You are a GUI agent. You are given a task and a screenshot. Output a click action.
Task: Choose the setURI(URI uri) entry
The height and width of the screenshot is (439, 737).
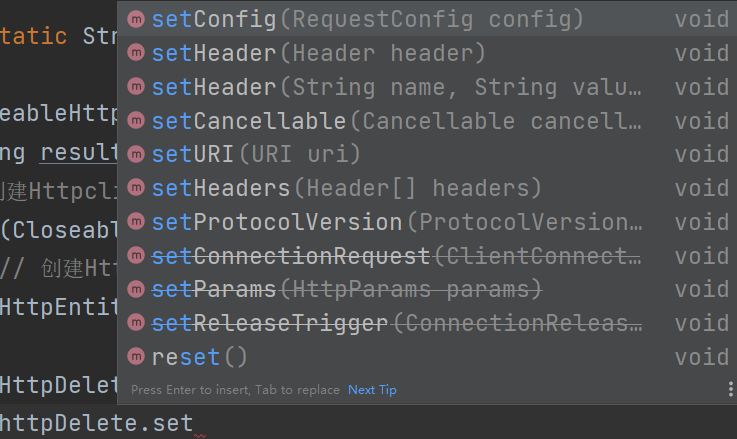pyautogui.click(x=256, y=155)
